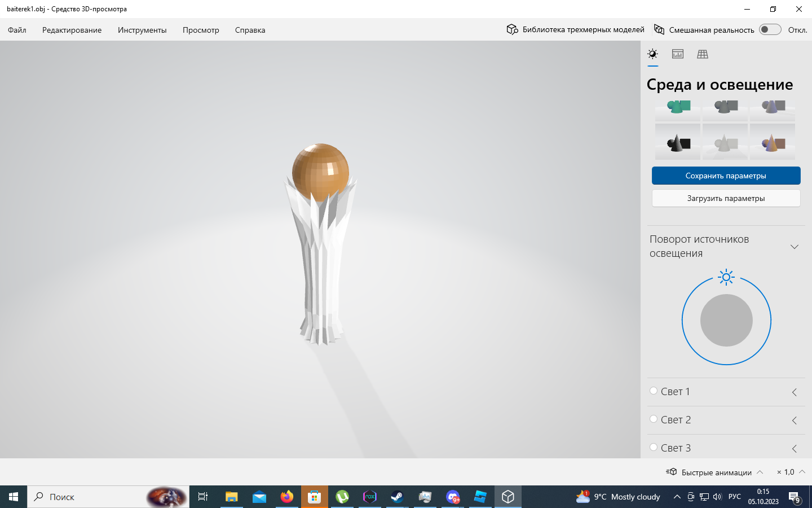Select the gray-purple lighting preset thumbnail
The image size is (812, 508).
coord(773,111)
